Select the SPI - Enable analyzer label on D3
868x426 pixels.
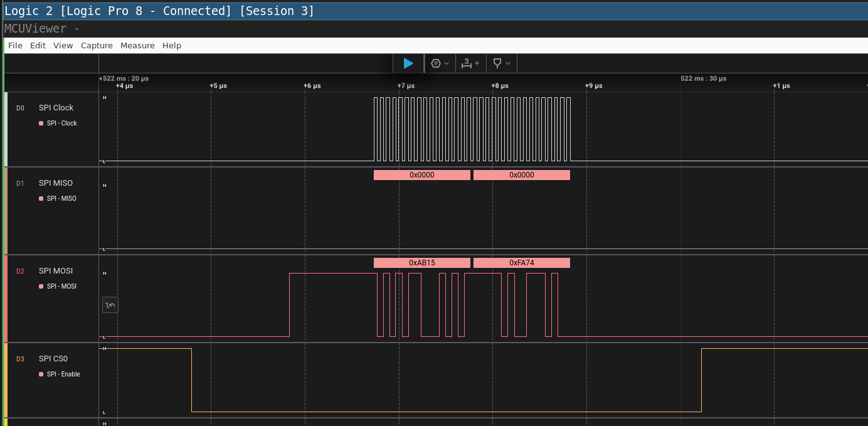(63, 374)
